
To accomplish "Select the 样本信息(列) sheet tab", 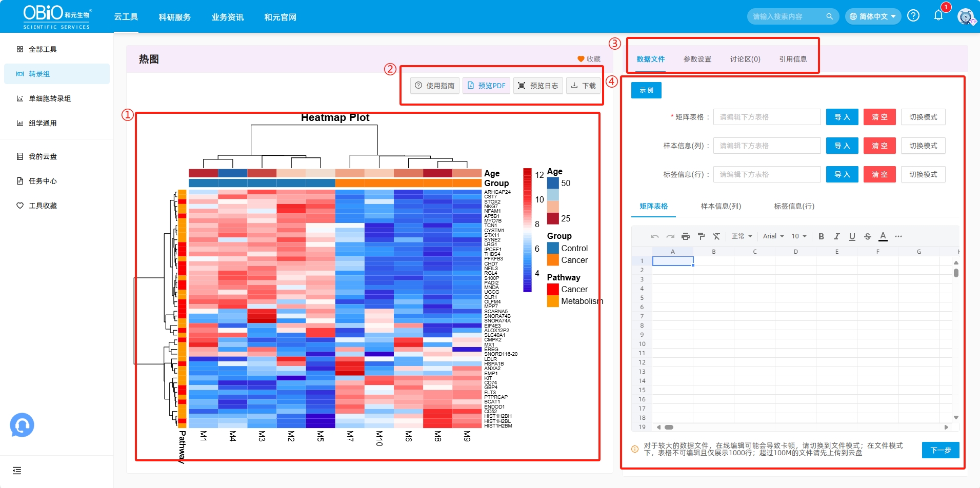I will tap(721, 206).
